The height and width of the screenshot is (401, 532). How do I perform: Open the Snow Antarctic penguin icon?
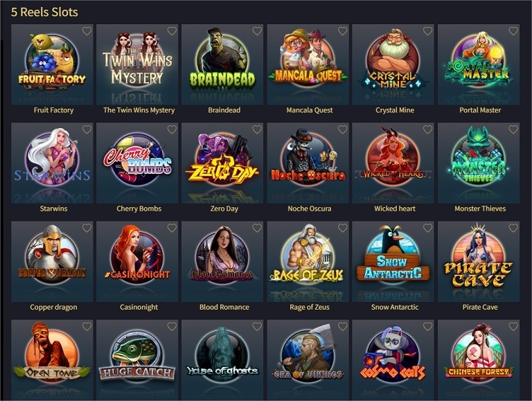point(393,261)
